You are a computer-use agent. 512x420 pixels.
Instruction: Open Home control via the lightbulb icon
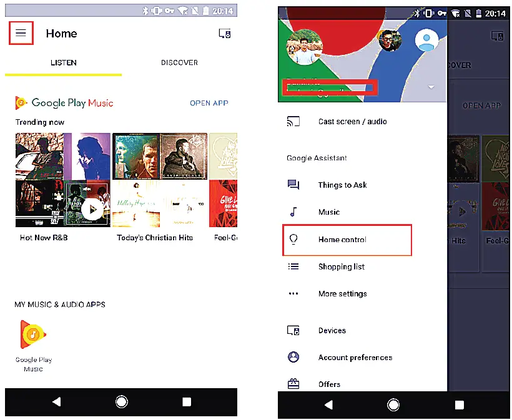[293, 240]
